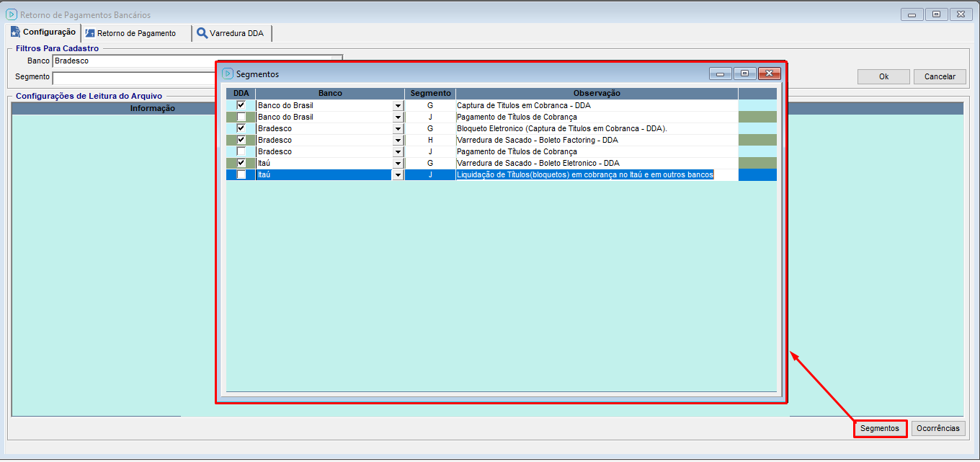This screenshot has width=980, height=462.
Task: Click the Cancelar button
Action: tap(940, 76)
